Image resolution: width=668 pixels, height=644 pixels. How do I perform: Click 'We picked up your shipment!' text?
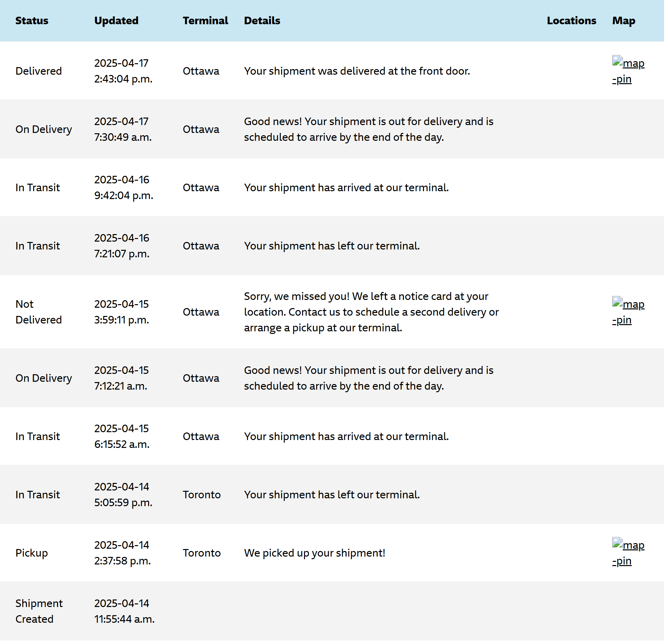coord(315,553)
